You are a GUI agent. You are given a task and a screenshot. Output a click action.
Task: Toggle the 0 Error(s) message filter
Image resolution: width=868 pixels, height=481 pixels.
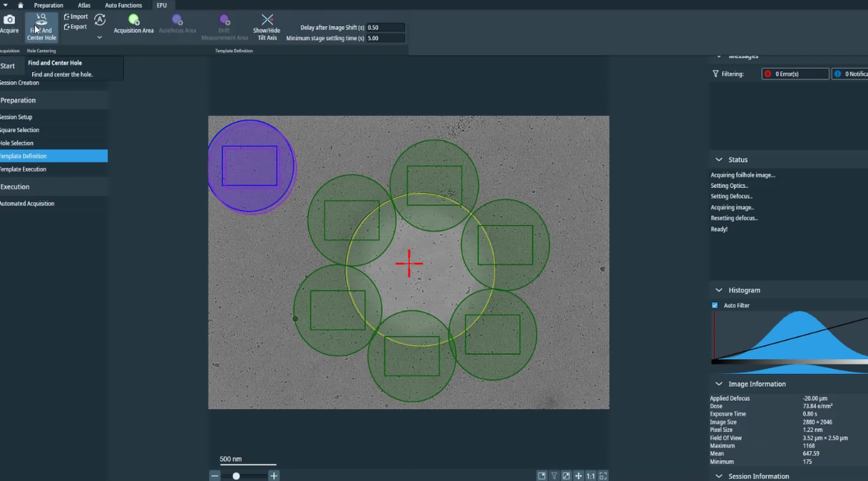click(795, 74)
